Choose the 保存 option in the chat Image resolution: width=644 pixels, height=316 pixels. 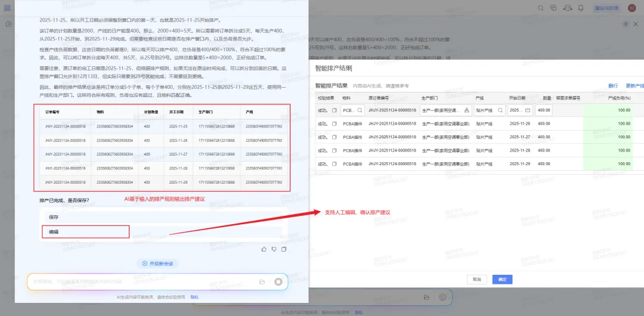point(54,217)
